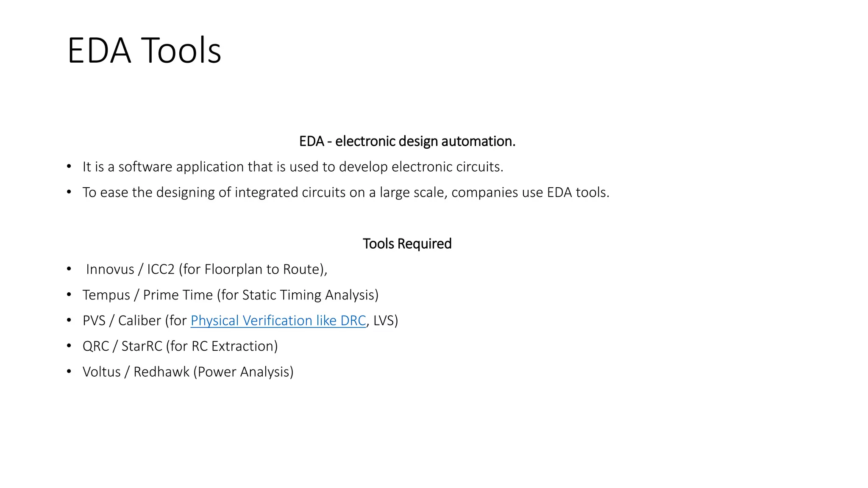Viewport: 868px width, 488px height.
Task: Click the Voltus / Redhawk bullet text
Action: click(x=188, y=372)
